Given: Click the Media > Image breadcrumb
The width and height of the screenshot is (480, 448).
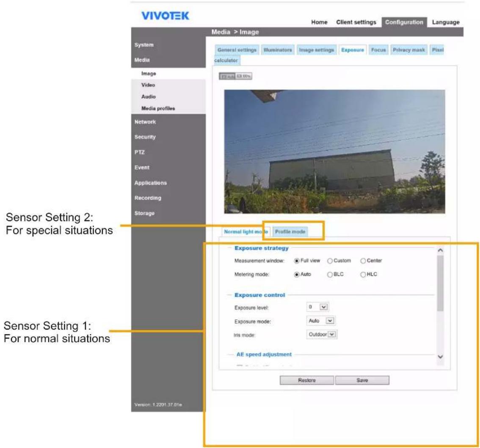Looking at the screenshot, I should point(235,32).
